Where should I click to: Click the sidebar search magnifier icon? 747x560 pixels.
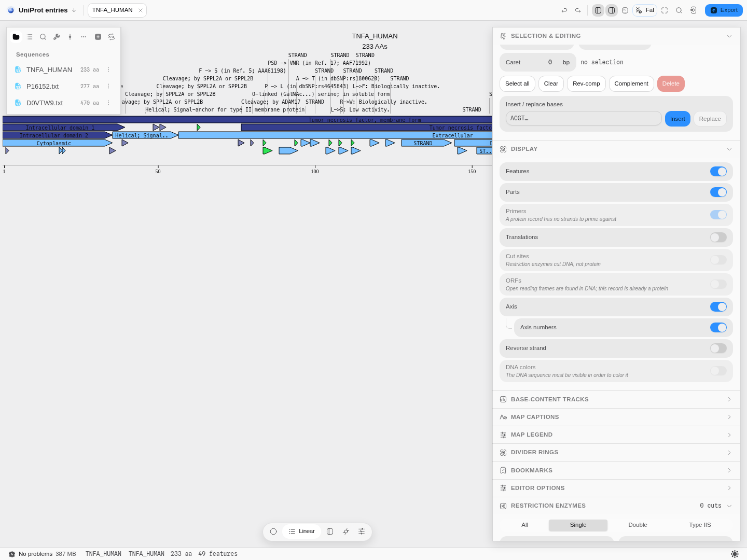coord(43,37)
